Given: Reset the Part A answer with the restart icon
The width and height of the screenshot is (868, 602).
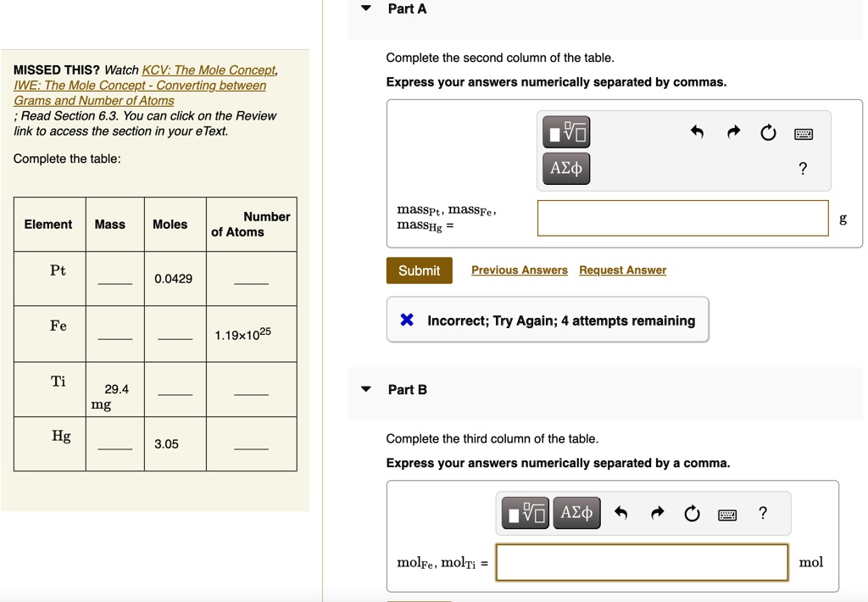Looking at the screenshot, I should click(x=767, y=132).
